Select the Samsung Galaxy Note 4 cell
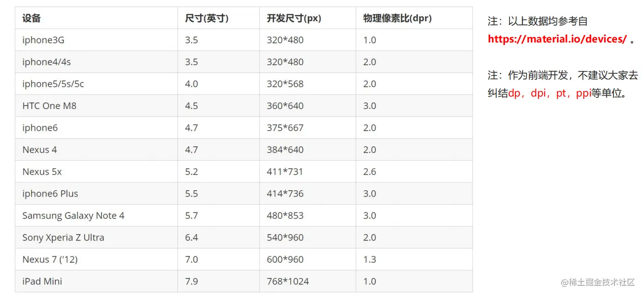This screenshot has height=296, width=644. pos(73,216)
